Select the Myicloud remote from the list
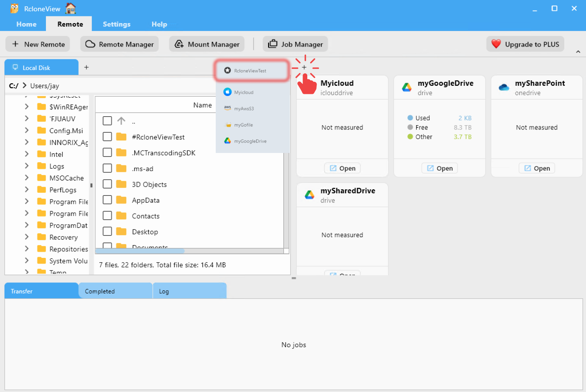 pyautogui.click(x=243, y=92)
